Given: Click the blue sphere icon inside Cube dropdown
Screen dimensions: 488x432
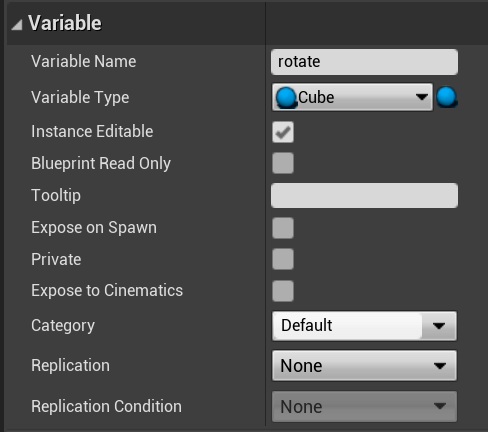Looking at the screenshot, I should (x=286, y=98).
